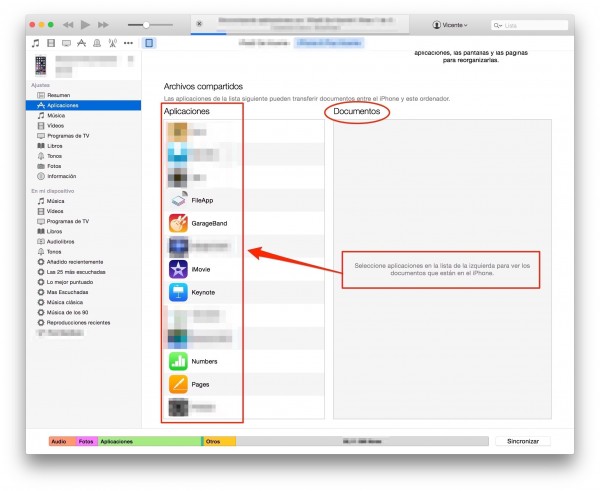Open the Mas Escuchadas playlist

83,292
